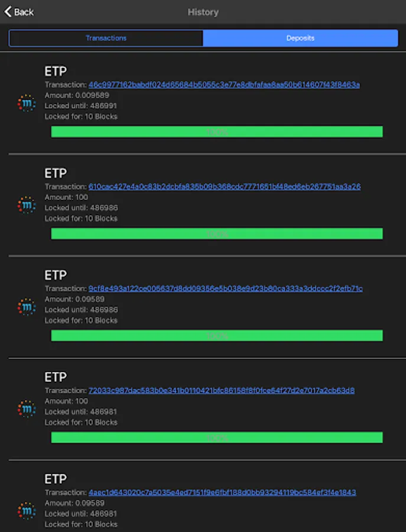The image size is (406, 532).
Task: Open transaction link starting 72033c987d
Action: 222,390
